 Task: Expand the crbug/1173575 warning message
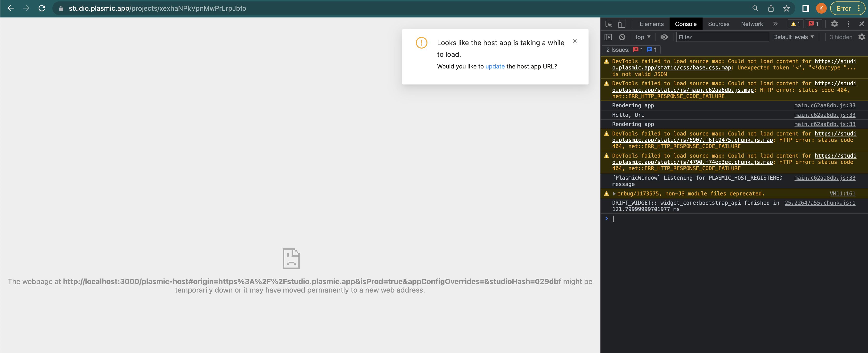pyautogui.click(x=614, y=193)
